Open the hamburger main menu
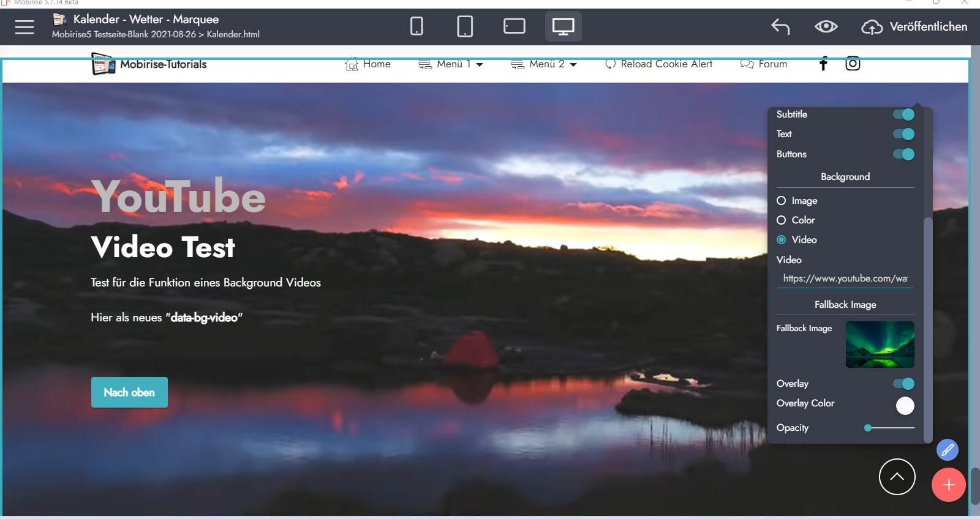The image size is (980, 519). tap(24, 27)
